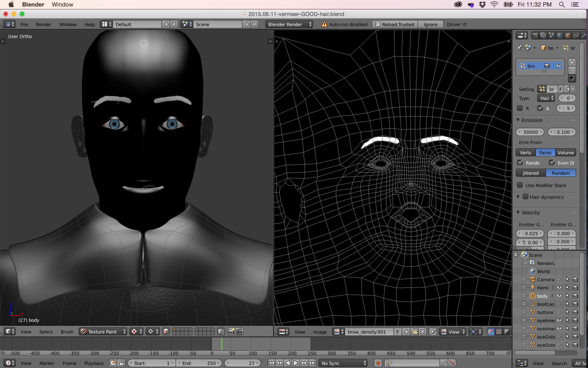Drag the Emission count value slider
Viewport: 588px width, 368px height.
530,132
